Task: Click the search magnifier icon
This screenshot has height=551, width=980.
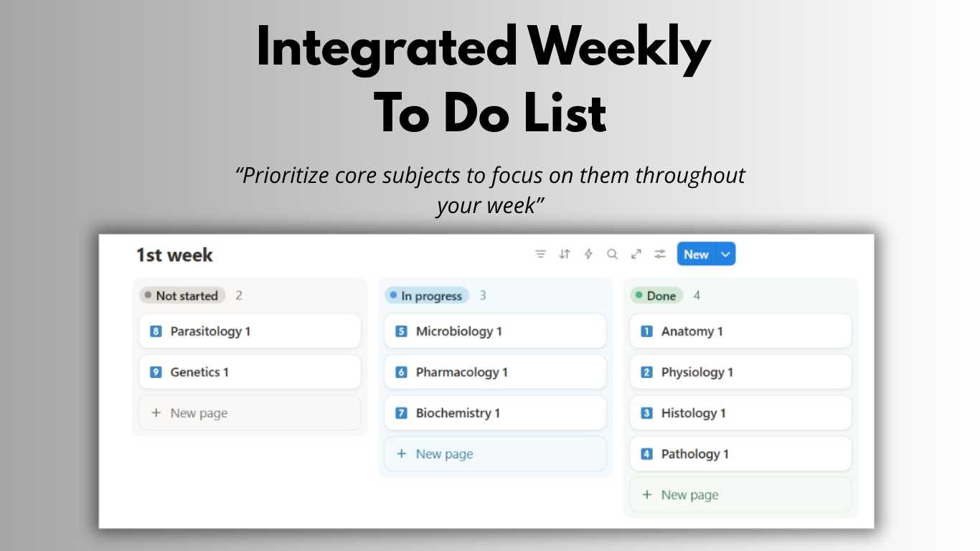Action: (x=612, y=254)
